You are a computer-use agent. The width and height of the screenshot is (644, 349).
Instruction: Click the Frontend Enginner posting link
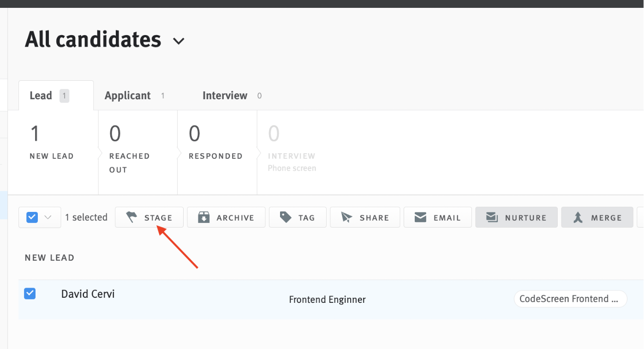pyautogui.click(x=327, y=299)
